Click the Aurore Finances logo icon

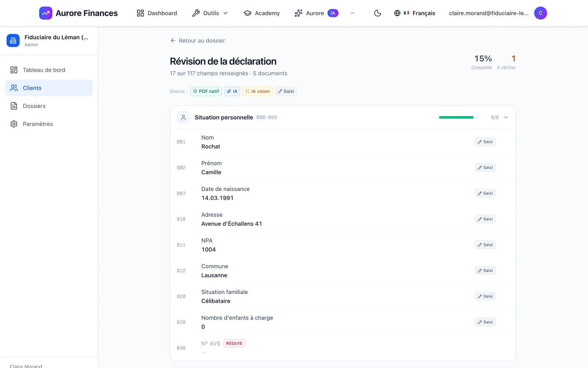point(46,13)
